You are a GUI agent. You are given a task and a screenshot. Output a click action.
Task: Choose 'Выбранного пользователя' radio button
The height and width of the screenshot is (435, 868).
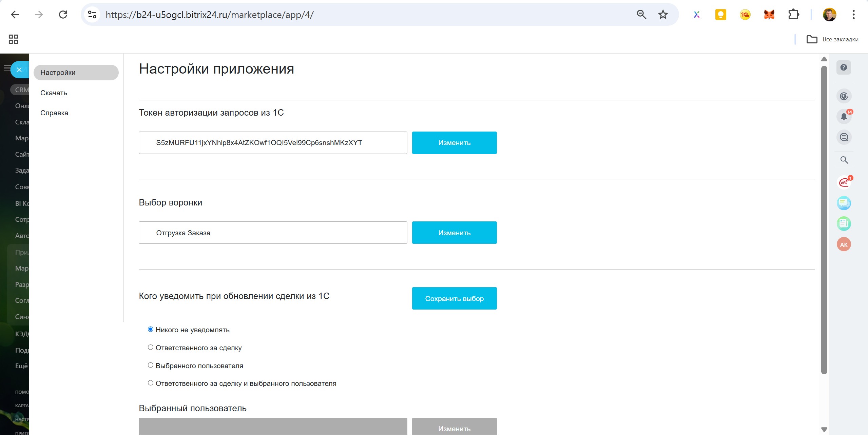pos(151,365)
